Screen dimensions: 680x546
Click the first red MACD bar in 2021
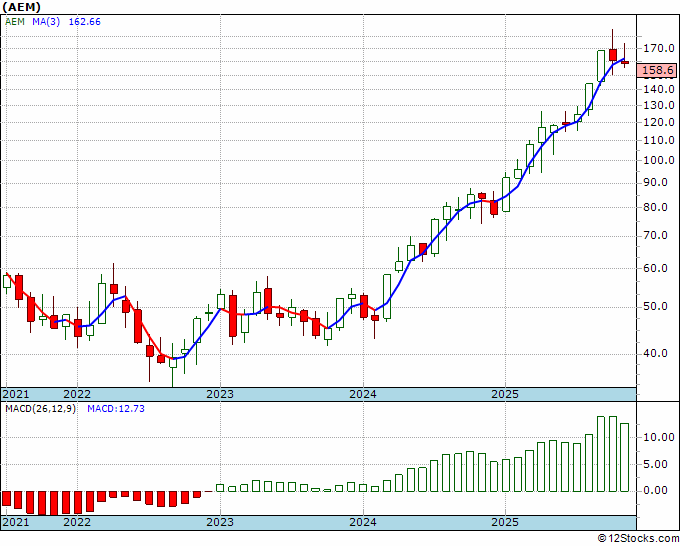(6, 499)
